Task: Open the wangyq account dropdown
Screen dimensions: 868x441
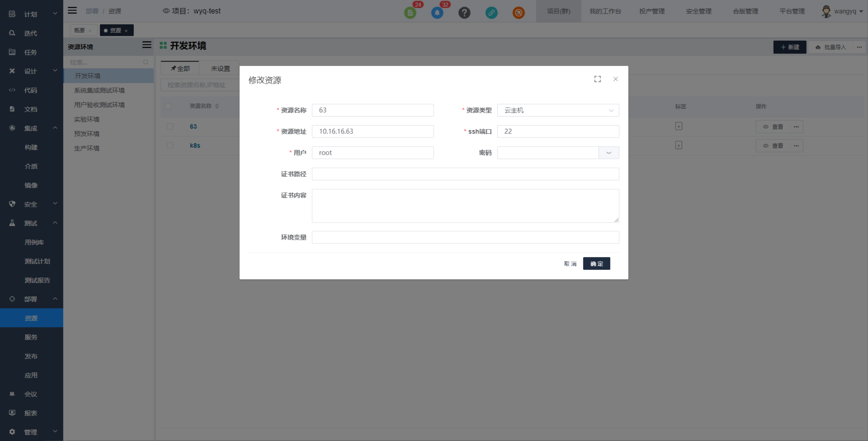Action: 843,11
